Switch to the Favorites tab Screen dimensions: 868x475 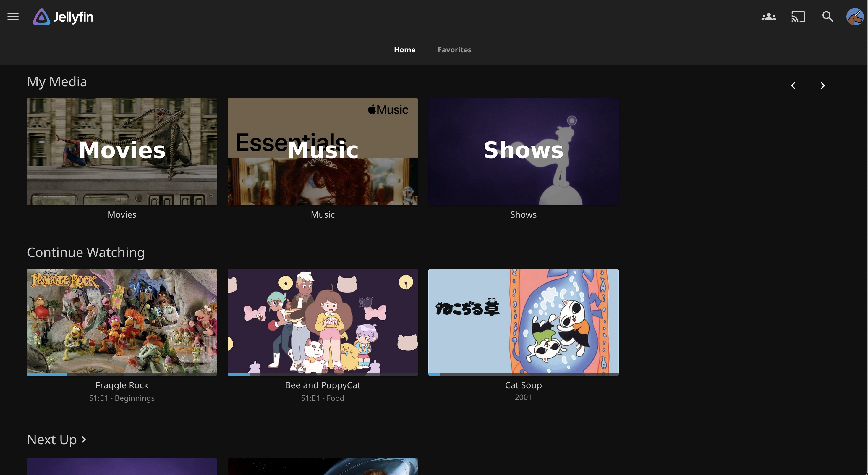454,50
